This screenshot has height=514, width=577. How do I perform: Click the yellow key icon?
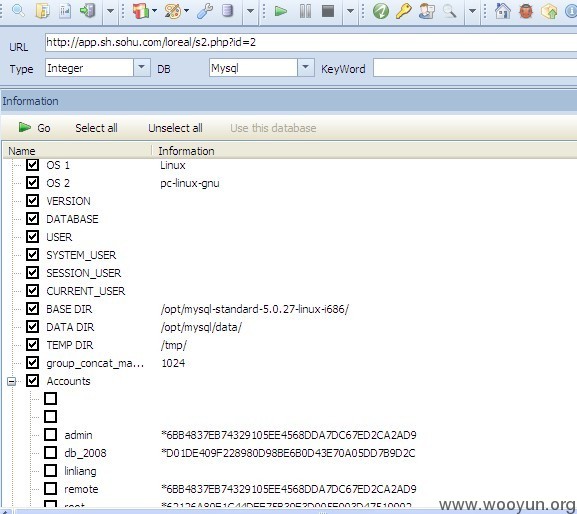[x=403, y=11]
